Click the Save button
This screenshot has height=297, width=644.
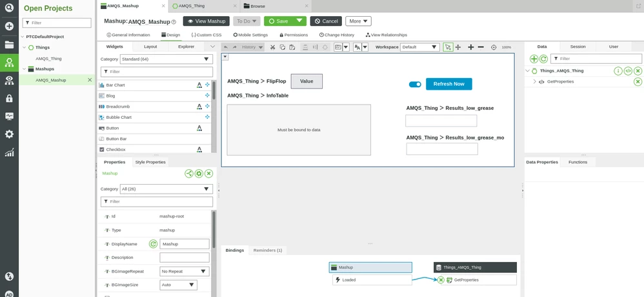(278, 21)
